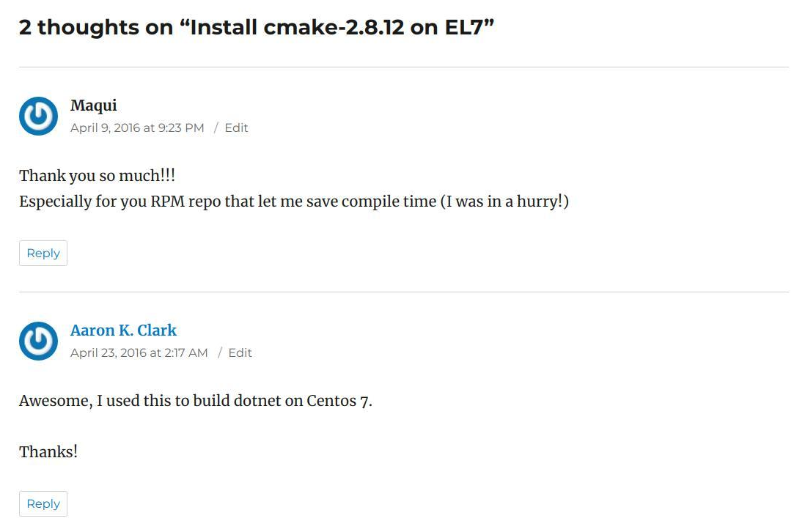794x532 pixels.
Task: Reply to Aaron K. Clark's comment
Action: point(43,503)
